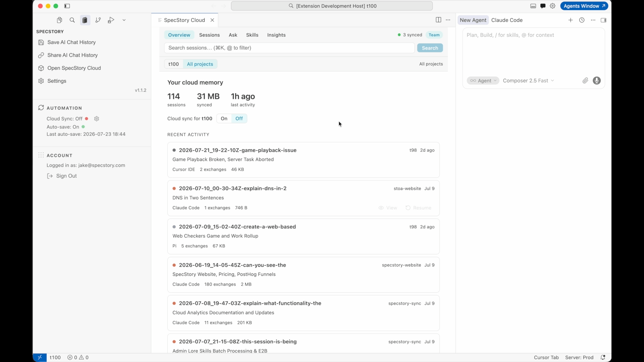
Task: Click the new chat plus icon
Action: pyautogui.click(x=571, y=20)
